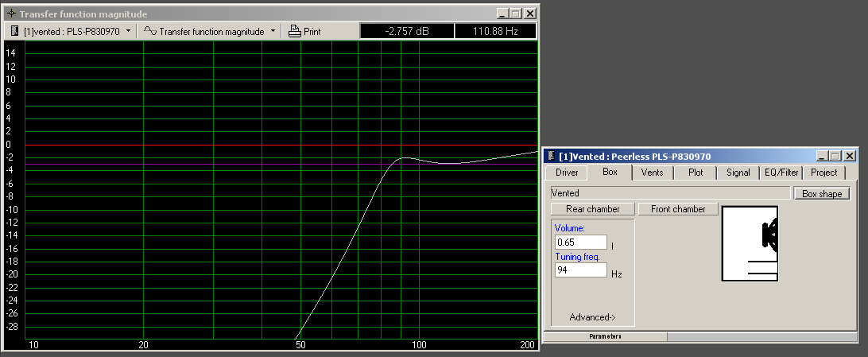Select the Box tab

(x=610, y=172)
